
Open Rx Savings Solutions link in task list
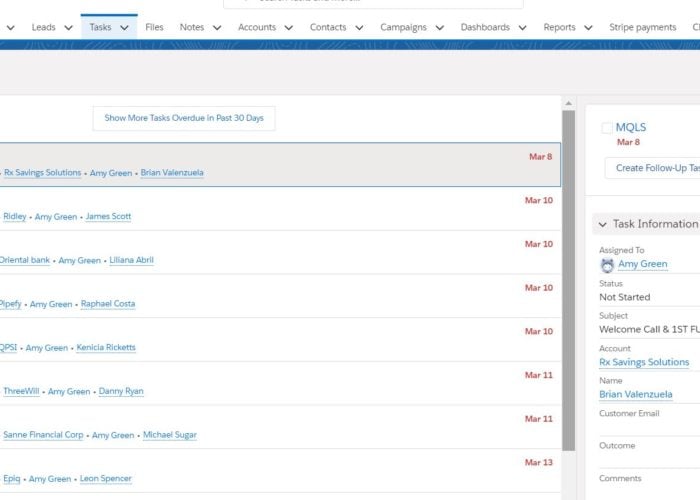(x=42, y=173)
